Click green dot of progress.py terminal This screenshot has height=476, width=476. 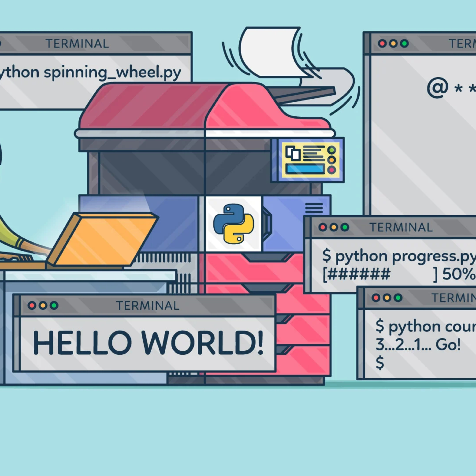pyautogui.click(x=345, y=227)
